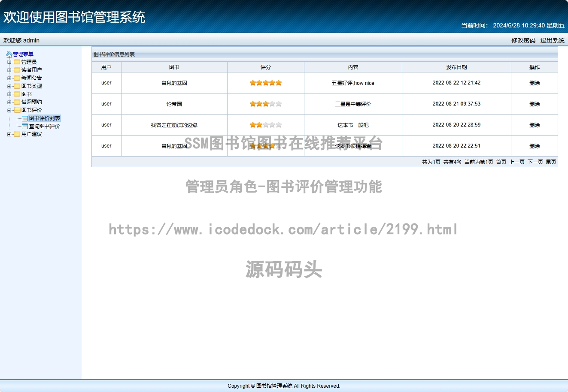Click the star rating in the 这本书很值得看 row

point(266,146)
